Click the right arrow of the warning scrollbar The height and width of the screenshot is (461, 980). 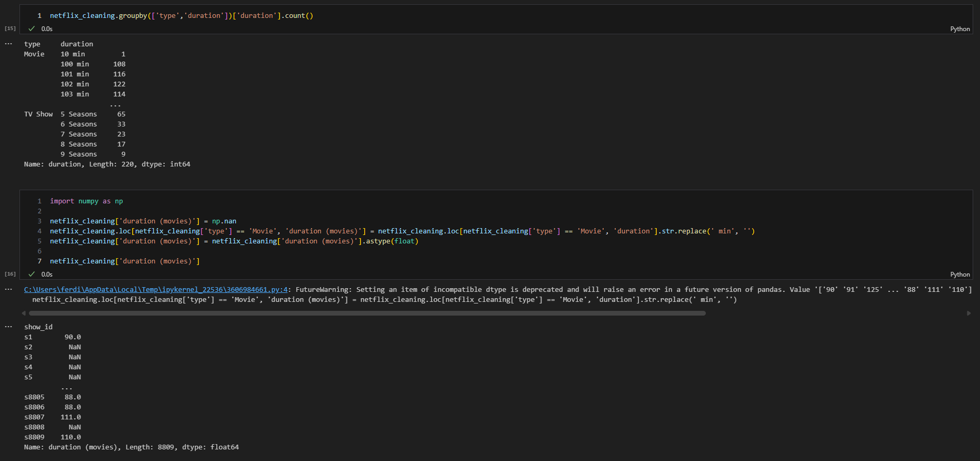[968, 313]
